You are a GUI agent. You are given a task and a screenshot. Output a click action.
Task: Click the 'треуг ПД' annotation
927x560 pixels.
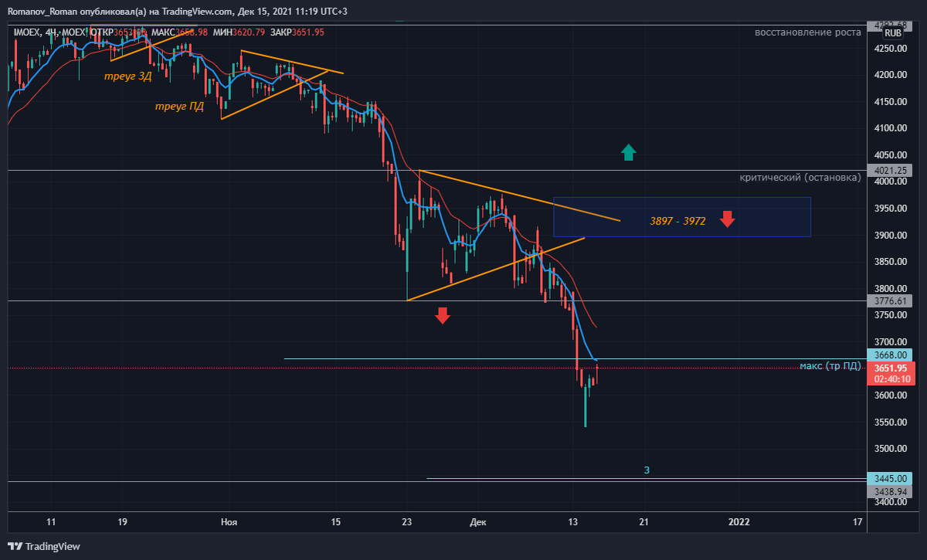pyautogui.click(x=179, y=107)
